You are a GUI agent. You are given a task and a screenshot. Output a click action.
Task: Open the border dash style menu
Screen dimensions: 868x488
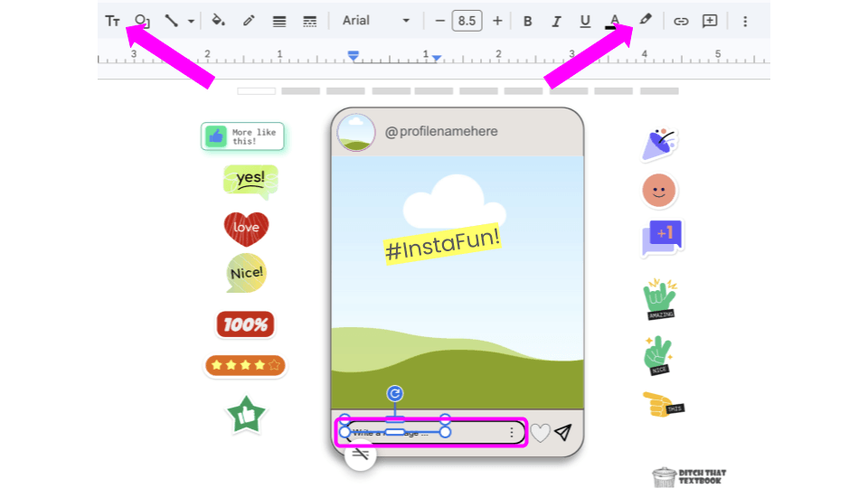(x=309, y=22)
